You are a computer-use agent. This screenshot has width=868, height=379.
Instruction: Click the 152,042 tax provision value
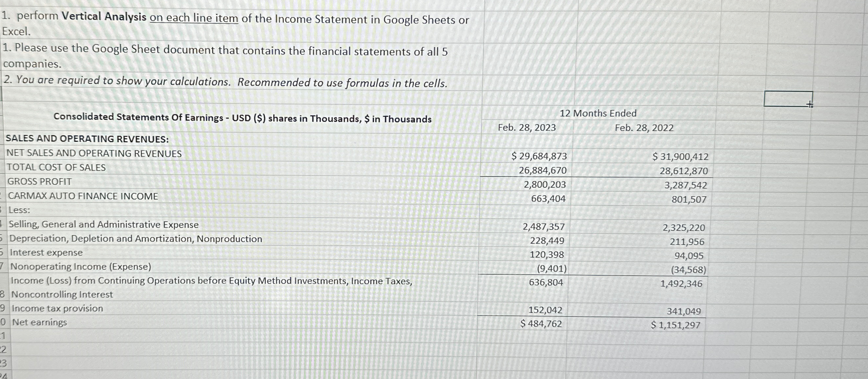[x=545, y=310]
